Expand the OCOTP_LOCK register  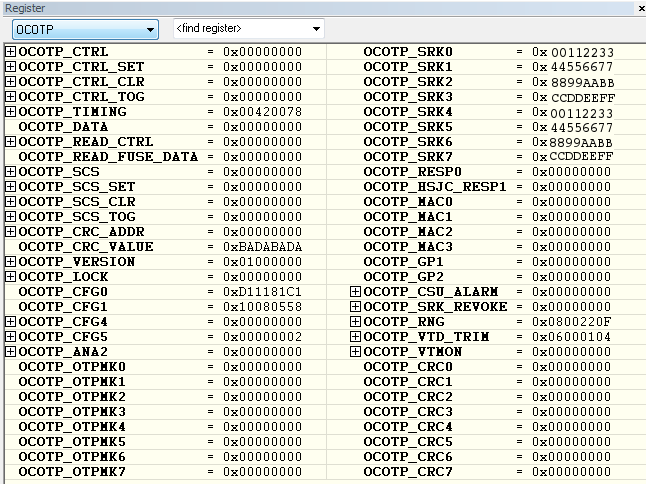(x=10, y=276)
